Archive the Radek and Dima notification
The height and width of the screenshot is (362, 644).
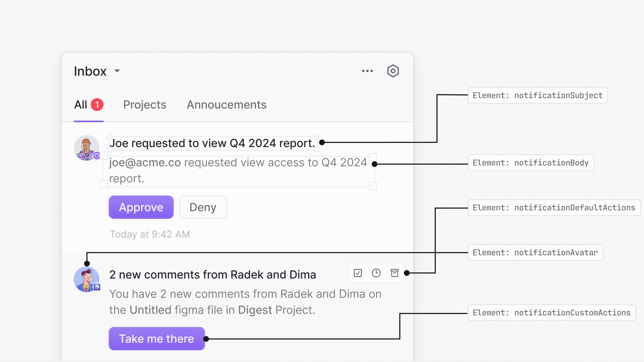394,273
